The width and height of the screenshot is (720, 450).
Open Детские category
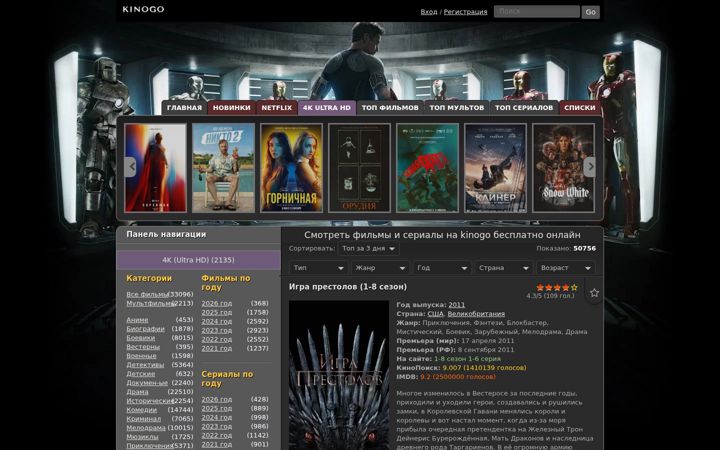point(141,374)
